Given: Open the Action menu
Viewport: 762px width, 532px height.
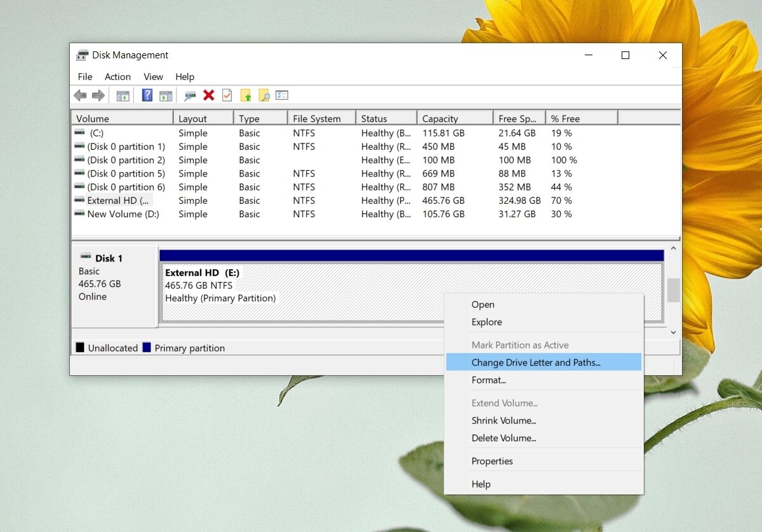Looking at the screenshot, I should [x=117, y=77].
